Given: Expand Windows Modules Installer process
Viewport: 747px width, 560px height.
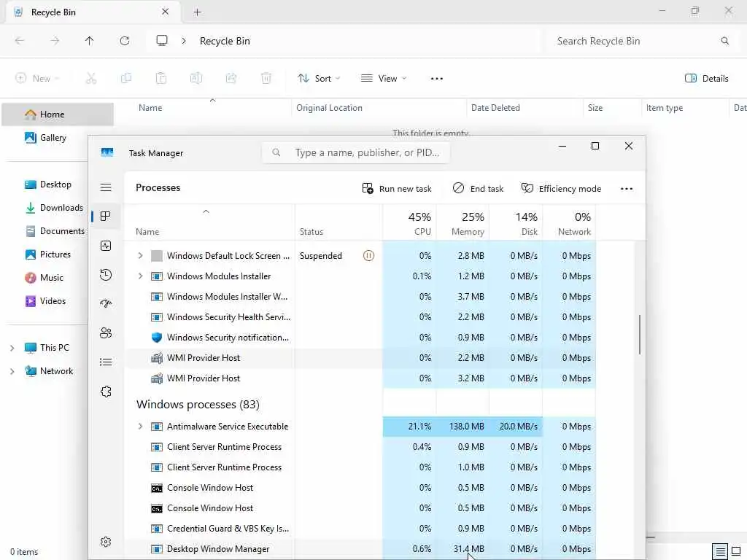Looking at the screenshot, I should click(140, 276).
